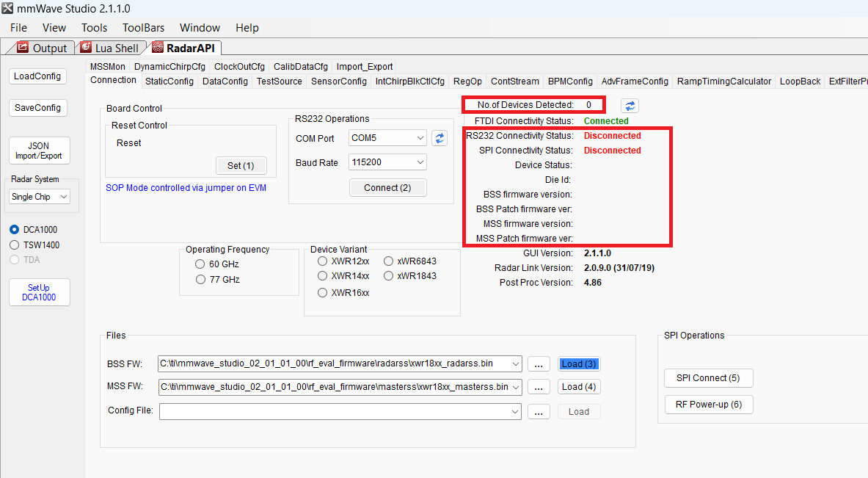
Task: Open the ToolBars menu
Action: tap(143, 28)
